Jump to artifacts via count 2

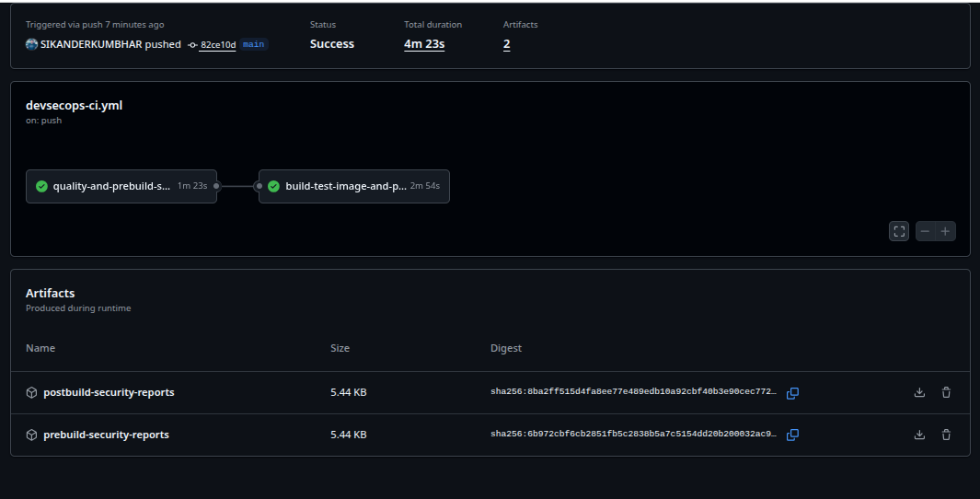click(506, 44)
